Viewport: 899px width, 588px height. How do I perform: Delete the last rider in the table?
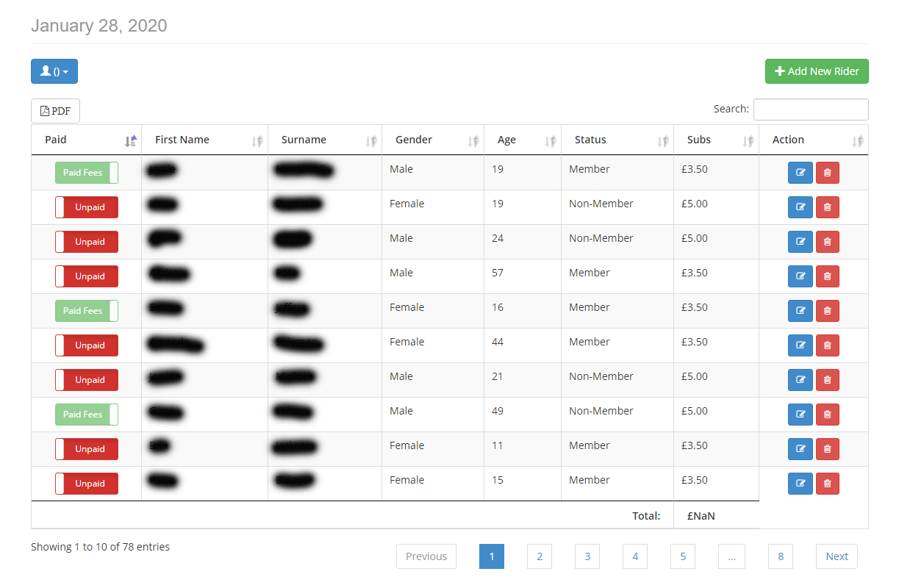[x=827, y=483]
